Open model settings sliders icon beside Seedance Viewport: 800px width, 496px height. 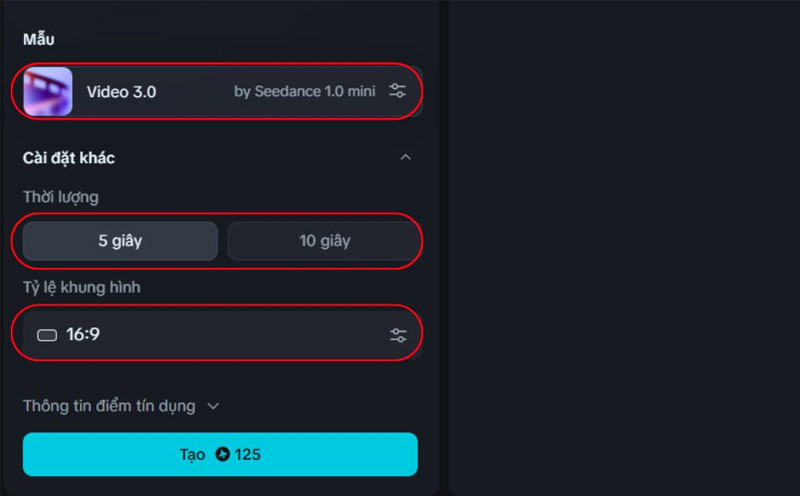point(398,92)
